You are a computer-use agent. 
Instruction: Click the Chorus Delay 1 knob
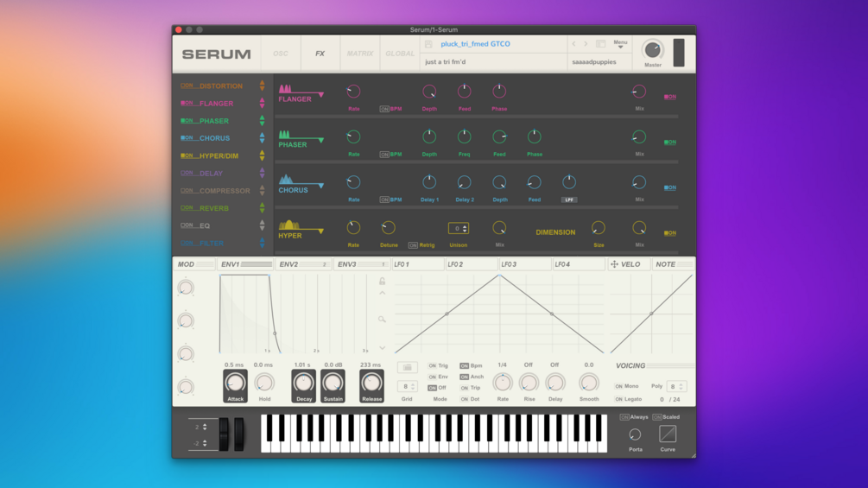coord(429,182)
